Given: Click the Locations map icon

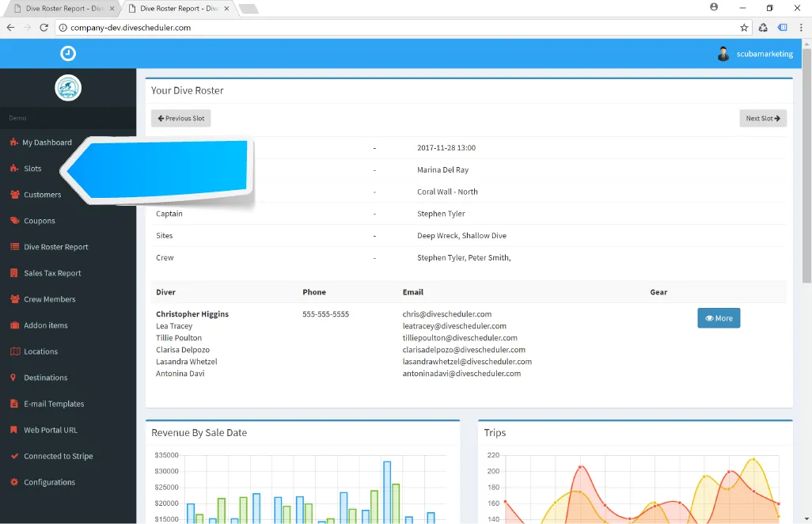Looking at the screenshot, I should click(15, 351).
